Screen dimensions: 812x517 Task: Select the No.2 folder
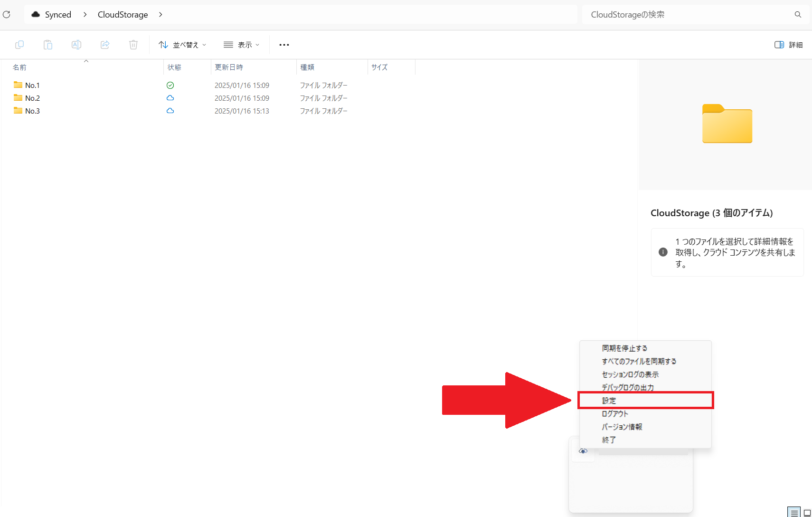[32, 98]
